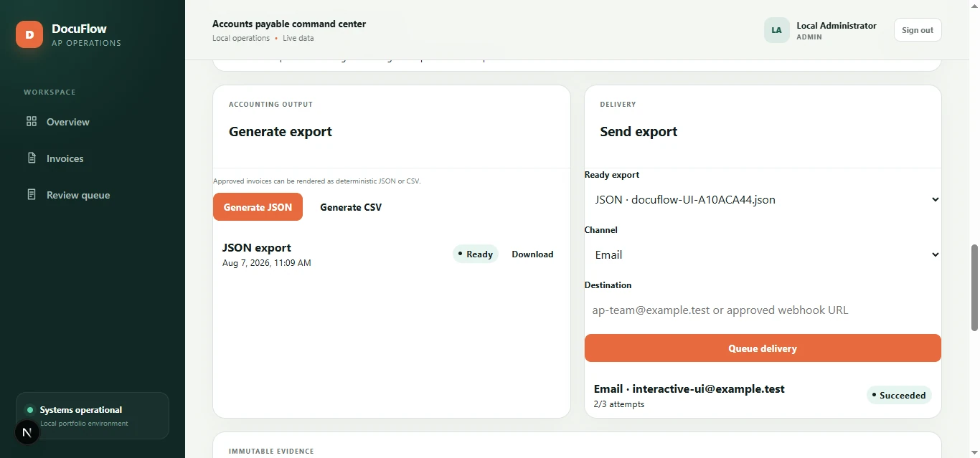
Task: Click the Generate JSON button
Action: pyautogui.click(x=258, y=207)
